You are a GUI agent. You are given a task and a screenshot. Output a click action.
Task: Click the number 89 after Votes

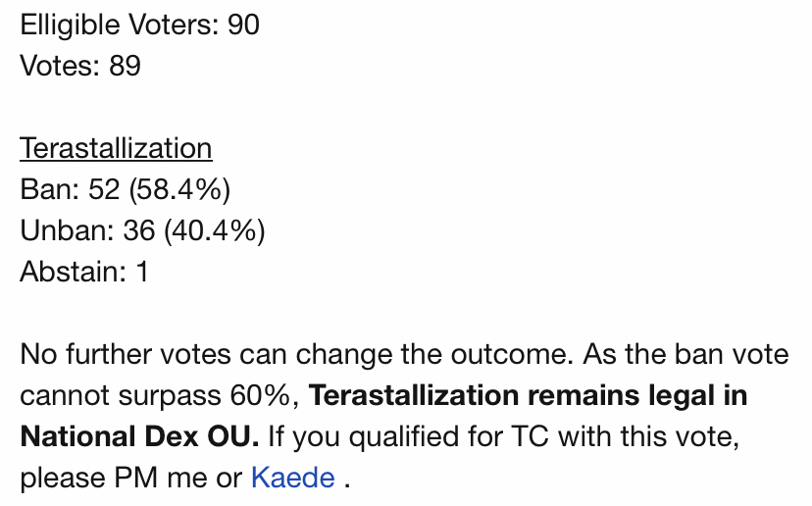(x=125, y=66)
